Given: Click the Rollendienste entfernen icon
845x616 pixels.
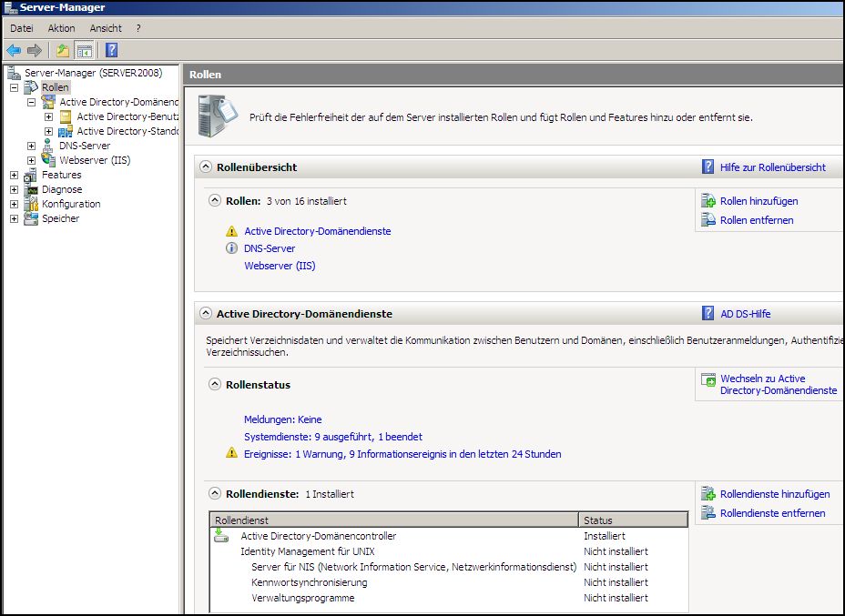Looking at the screenshot, I should [x=708, y=512].
